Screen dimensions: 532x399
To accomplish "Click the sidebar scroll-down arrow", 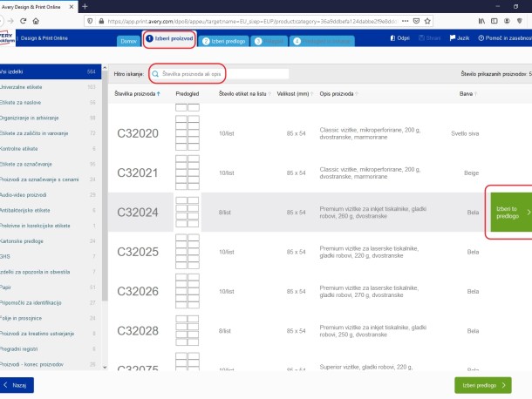I will click(105, 367).
